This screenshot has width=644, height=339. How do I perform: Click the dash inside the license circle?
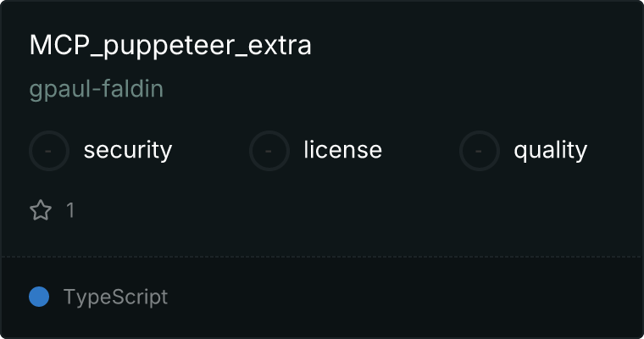[x=269, y=151]
